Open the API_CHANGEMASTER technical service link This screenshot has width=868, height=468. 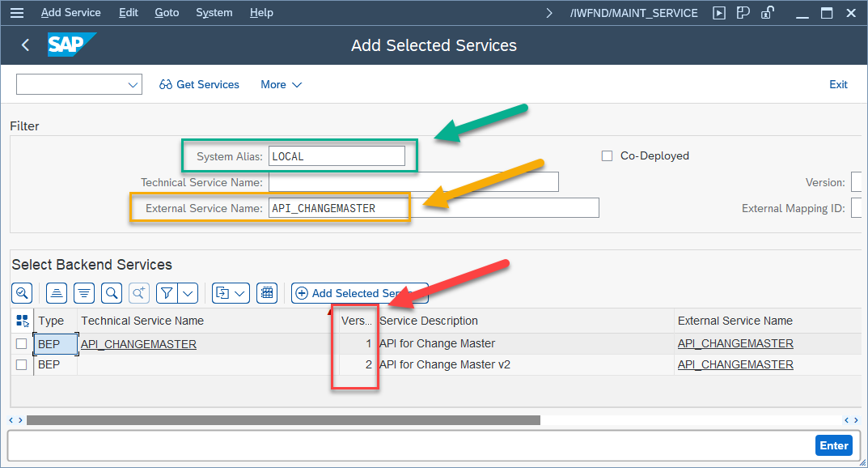[138, 343]
